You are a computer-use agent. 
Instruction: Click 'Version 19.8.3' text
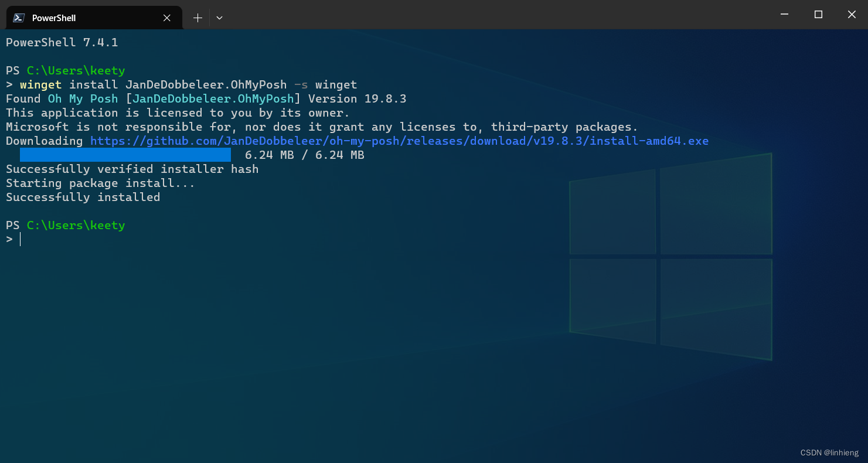pyautogui.click(x=358, y=98)
